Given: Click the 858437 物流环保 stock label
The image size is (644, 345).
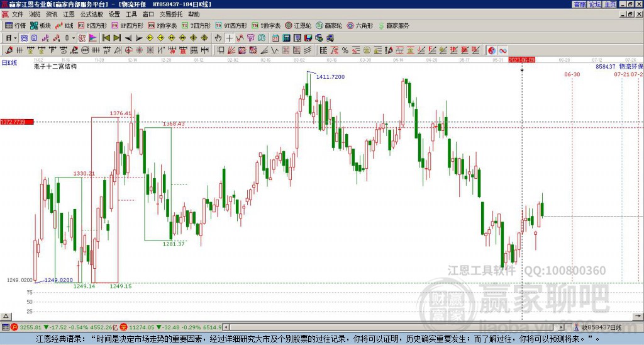Looking at the screenshot, I should [x=619, y=66].
